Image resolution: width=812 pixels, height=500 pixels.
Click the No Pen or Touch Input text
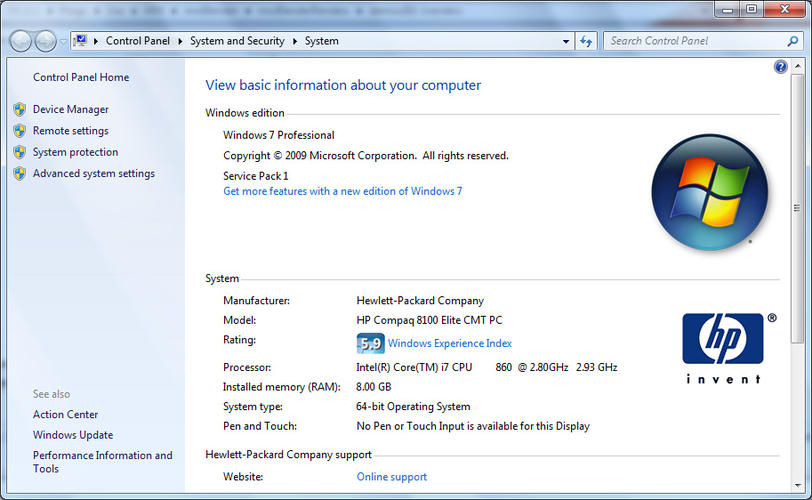click(473, 427)
